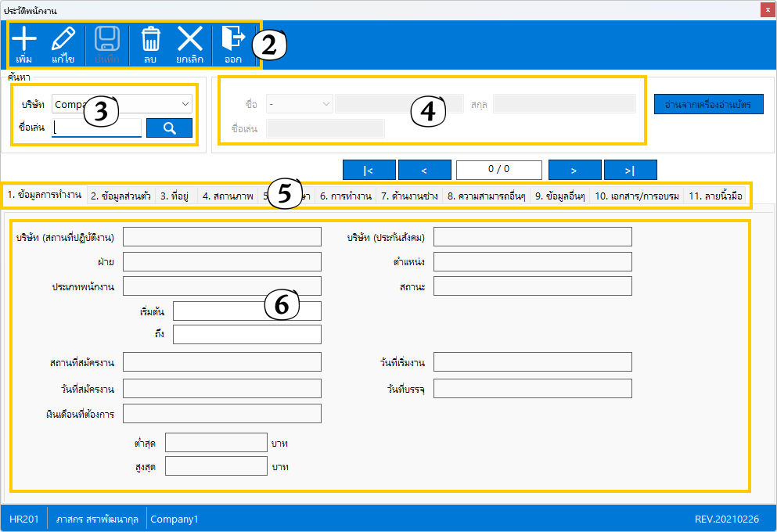777x532 pixels.
Task: Jump to last record with >| button
Action: (x=630, y=170)
